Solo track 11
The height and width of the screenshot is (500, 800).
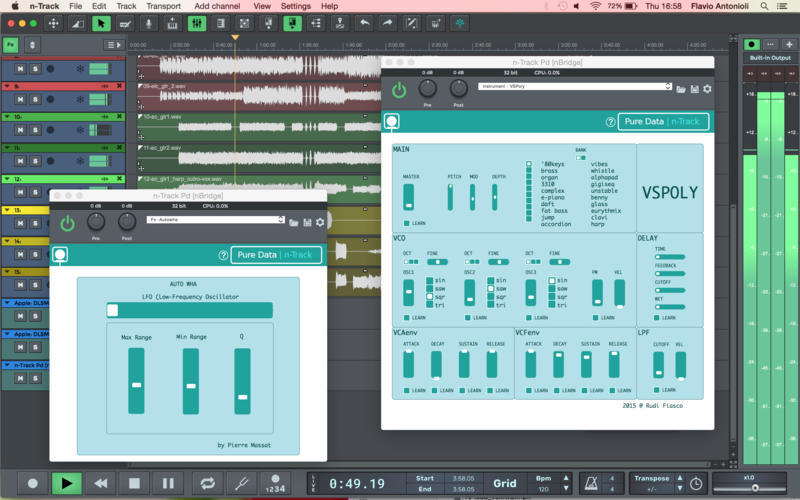point(35,161)
